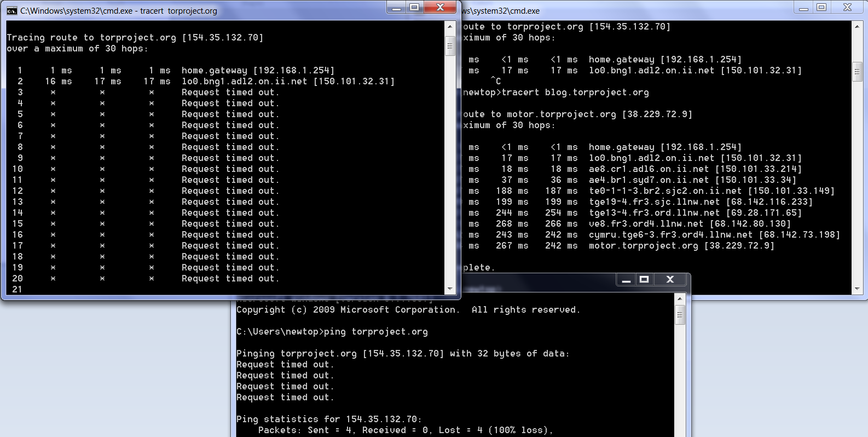Click scroll-down arrow in the right cmd.exe window
868x437 pixels.
tap(857, 289)
